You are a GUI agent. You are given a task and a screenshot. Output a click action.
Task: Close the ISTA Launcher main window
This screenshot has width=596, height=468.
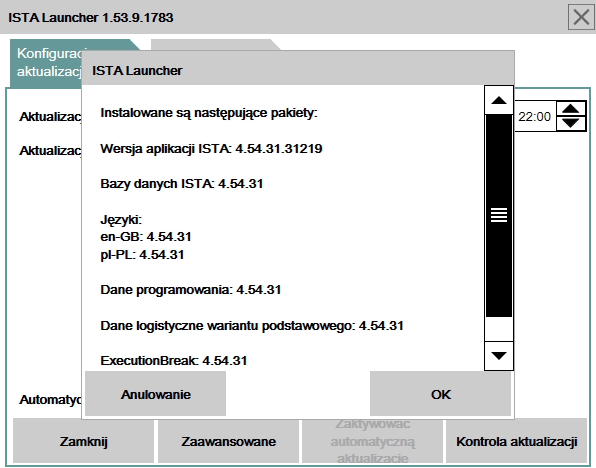581,17
